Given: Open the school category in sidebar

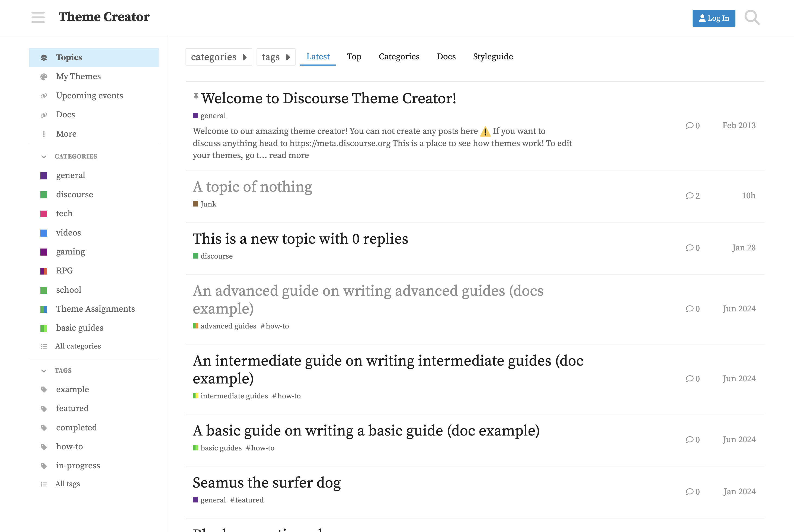Looking at the screenshot, I should [94, 290].
